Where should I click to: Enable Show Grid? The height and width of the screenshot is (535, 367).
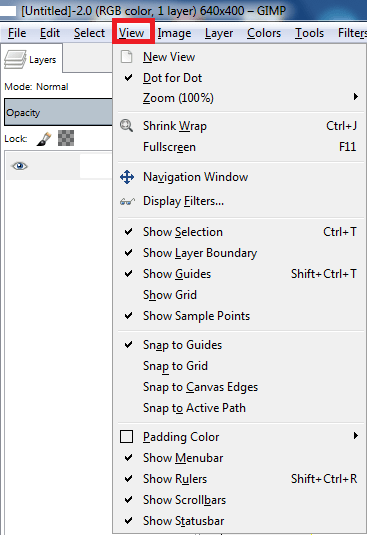coord(239,295)
